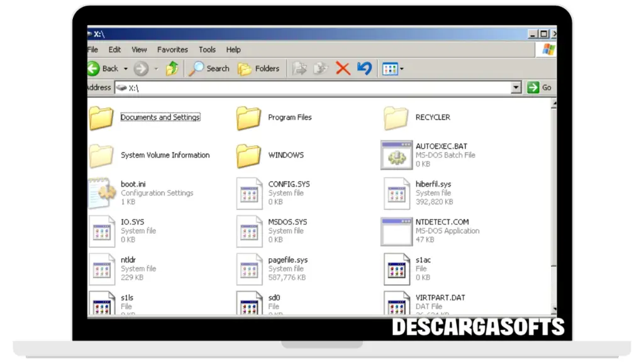Select the Program Files folder icon
The height and width of the screenshot is (362, 644).
(x=248, y=118)
